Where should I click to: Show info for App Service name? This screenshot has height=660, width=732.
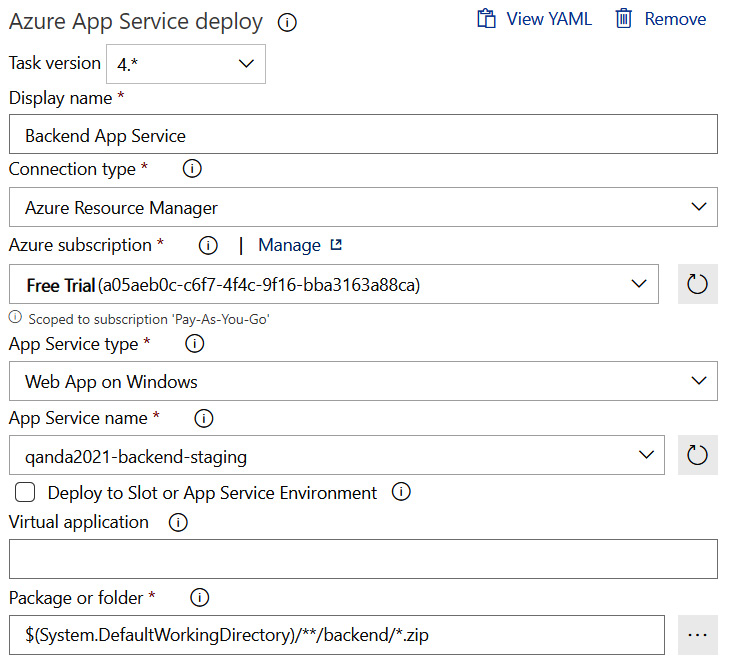(204, 418)
